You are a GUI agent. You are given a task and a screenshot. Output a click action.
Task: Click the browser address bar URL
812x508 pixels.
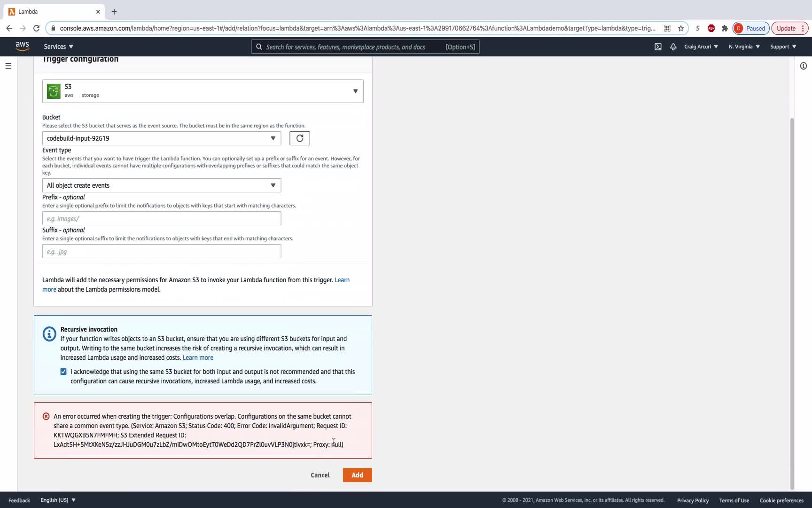pyautogui.click(x=357, y=28)
